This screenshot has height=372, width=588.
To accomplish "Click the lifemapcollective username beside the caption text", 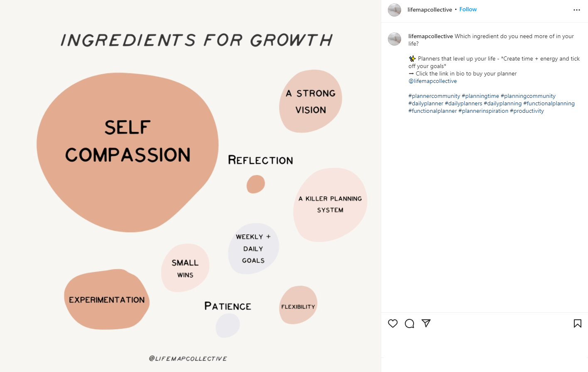I will [x=430, y=36].
